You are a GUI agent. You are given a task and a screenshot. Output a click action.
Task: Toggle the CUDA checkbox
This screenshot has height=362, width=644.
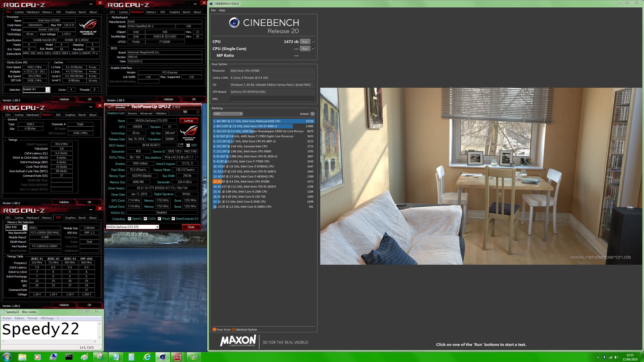click(x=145, y=219)
